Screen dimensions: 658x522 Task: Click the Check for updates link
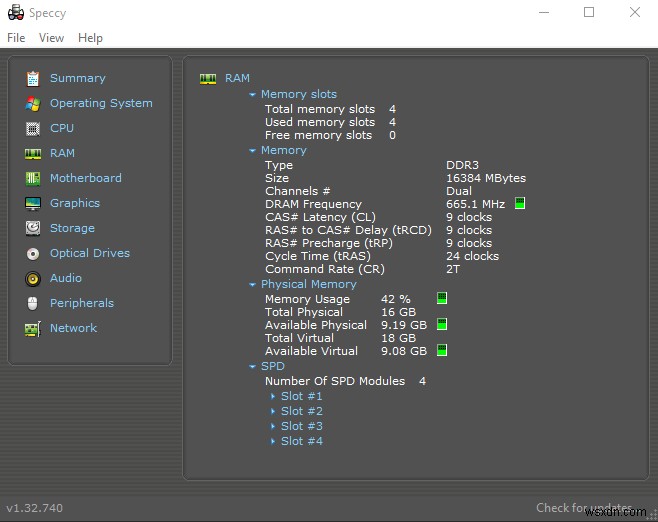[584, 508]
